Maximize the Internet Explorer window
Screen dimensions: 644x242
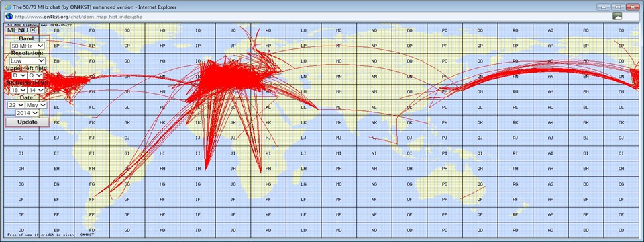(x=617, y=7)
